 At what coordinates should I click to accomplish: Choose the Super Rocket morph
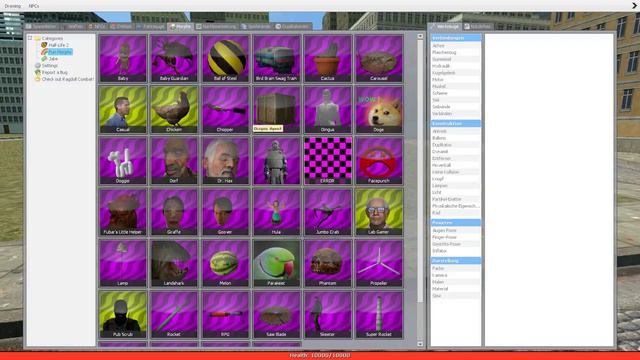(x=379, y=315)
